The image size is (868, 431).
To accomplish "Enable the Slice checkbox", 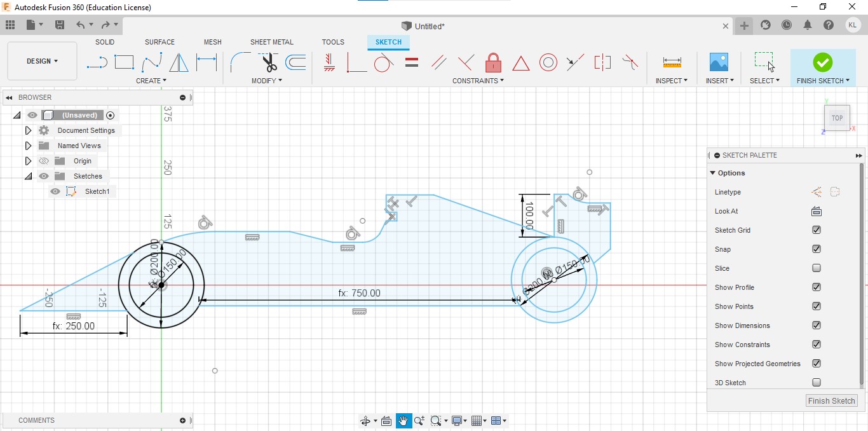I will pyautogui.click(x=817, y=268).
